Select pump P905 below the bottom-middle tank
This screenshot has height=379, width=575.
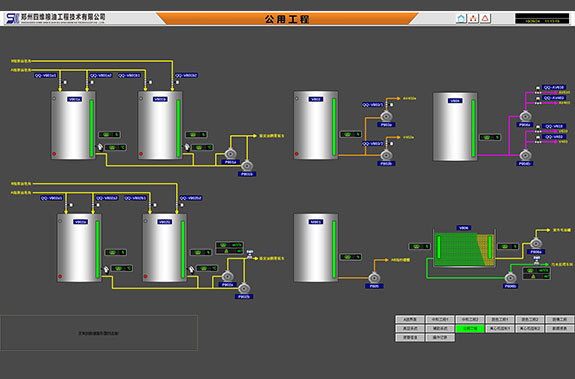374,278
